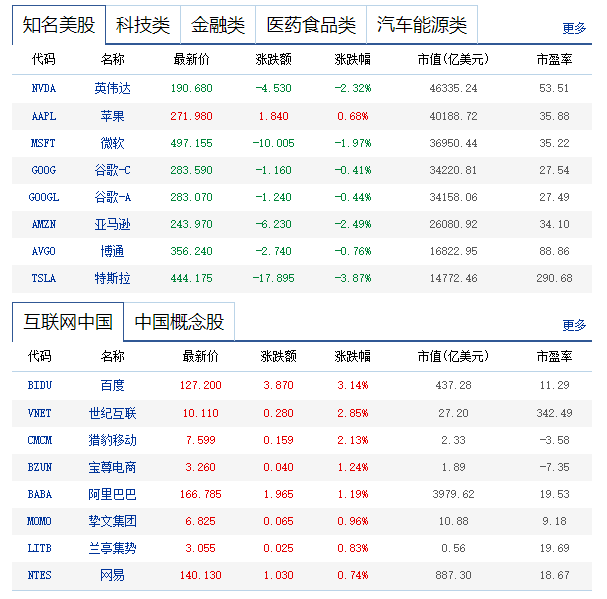Click the MOMO ticker code
The image size is (607, 599).
pyautogui.click(x=39, y=521)
